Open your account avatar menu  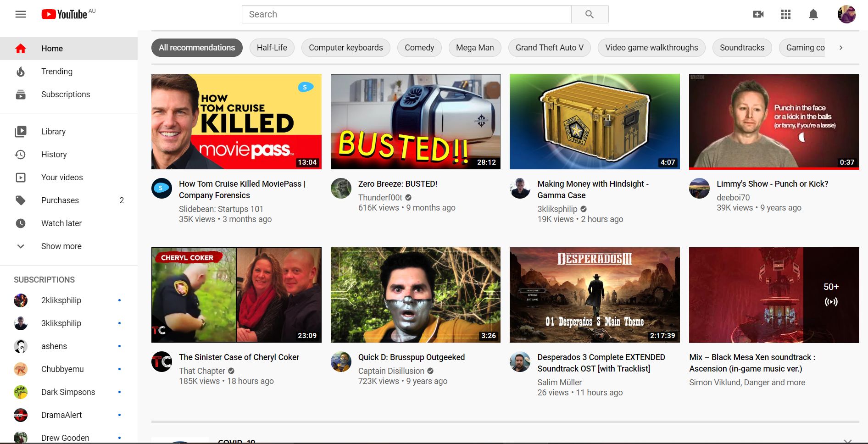(x=846, y=14)
